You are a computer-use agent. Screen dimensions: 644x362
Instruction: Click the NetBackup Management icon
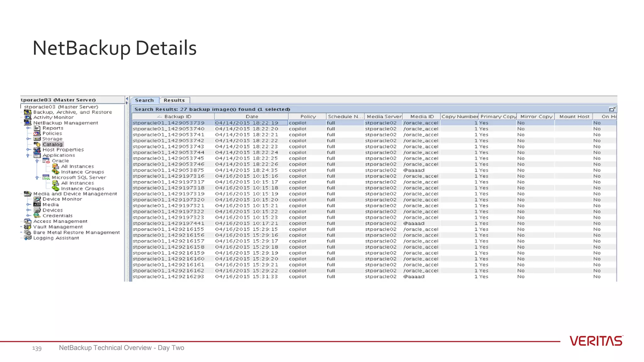(x=28, y=123)
